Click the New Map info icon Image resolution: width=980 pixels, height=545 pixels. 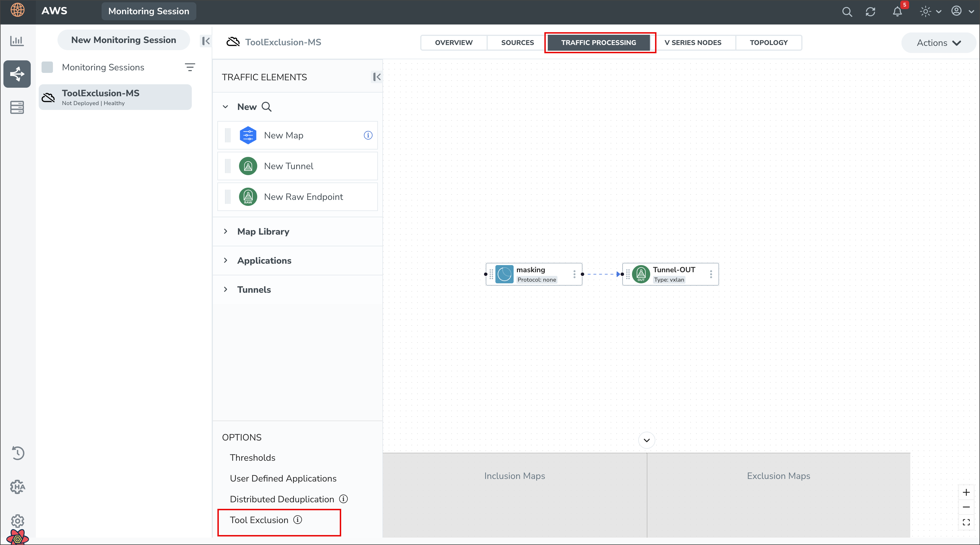click(368, 135)
